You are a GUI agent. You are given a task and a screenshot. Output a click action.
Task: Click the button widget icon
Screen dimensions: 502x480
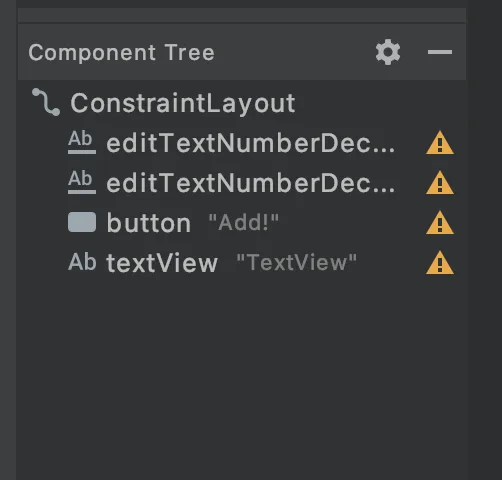(82, 222)
